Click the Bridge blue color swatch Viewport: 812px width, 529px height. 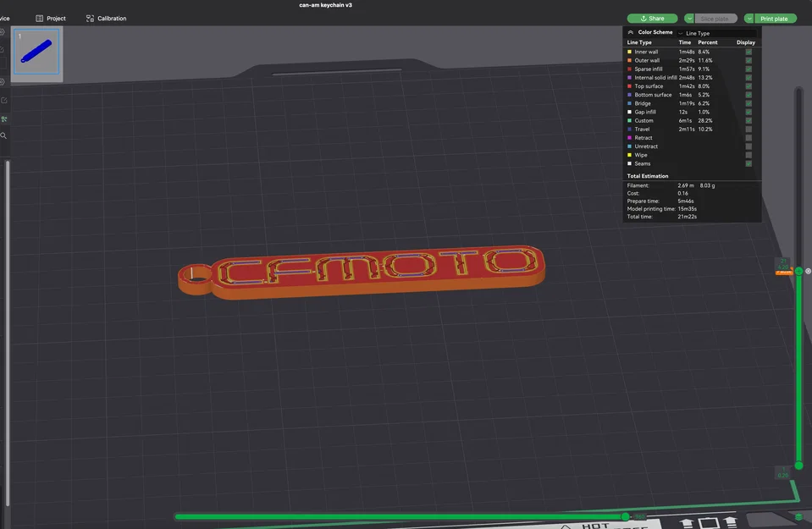[630, 103]
